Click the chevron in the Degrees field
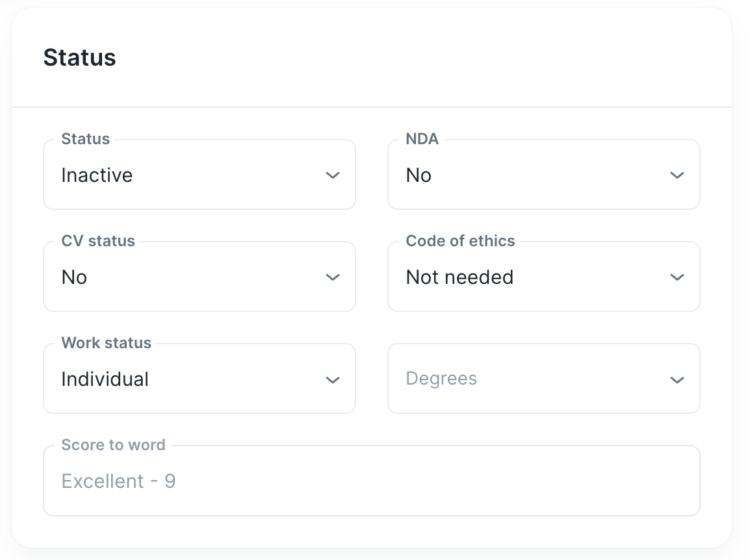 click(677, 380)
